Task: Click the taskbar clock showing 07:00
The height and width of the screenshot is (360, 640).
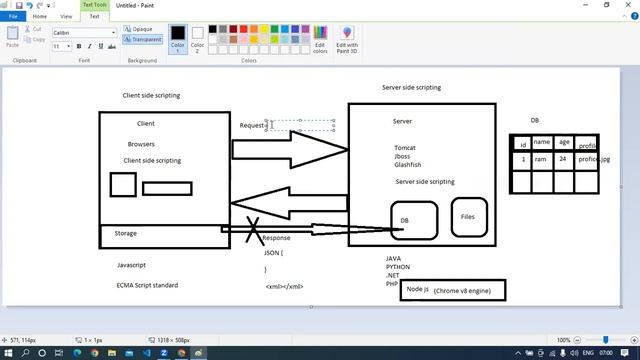Action: 606,353
